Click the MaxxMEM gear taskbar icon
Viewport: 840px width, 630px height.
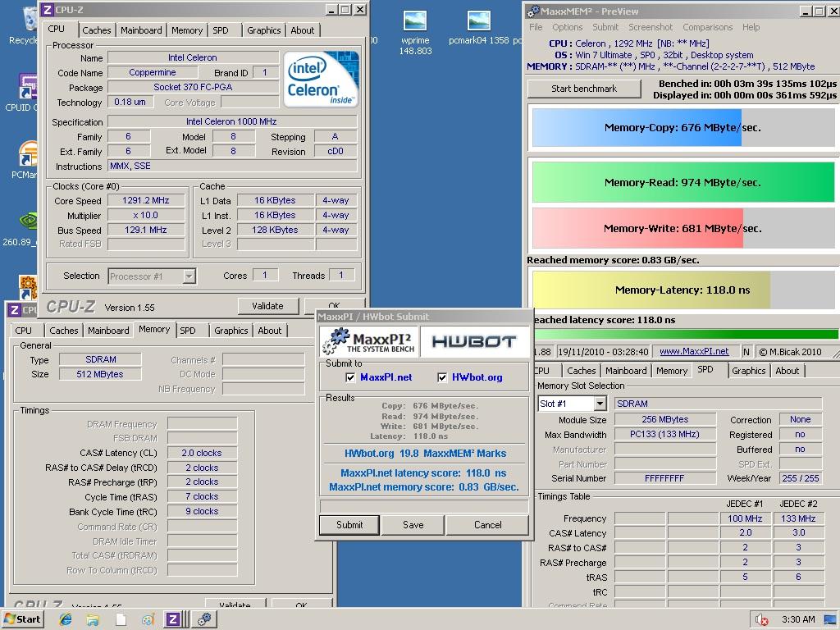tap(204, 619)
